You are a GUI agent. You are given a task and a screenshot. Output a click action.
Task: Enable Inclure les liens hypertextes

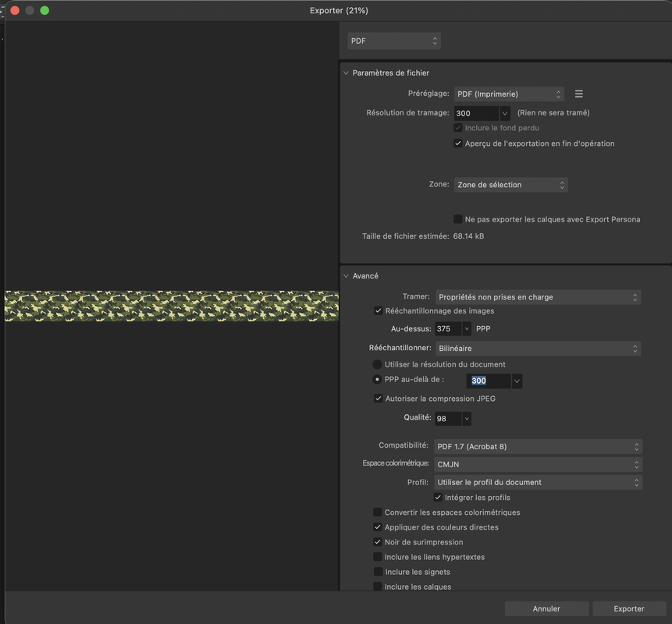point(377,557)
